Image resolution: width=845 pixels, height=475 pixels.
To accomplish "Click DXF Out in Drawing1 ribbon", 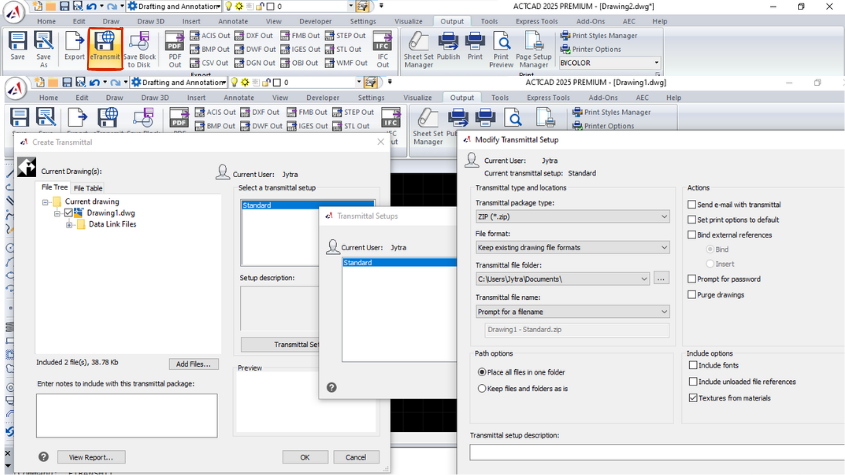I will coord(260,112).
